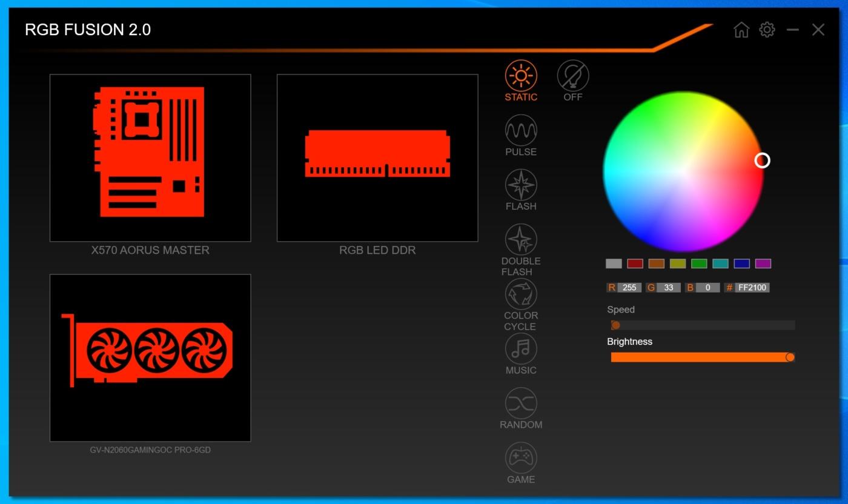
Task: Click the hex color field FF2100
Action: click(752, 288)
